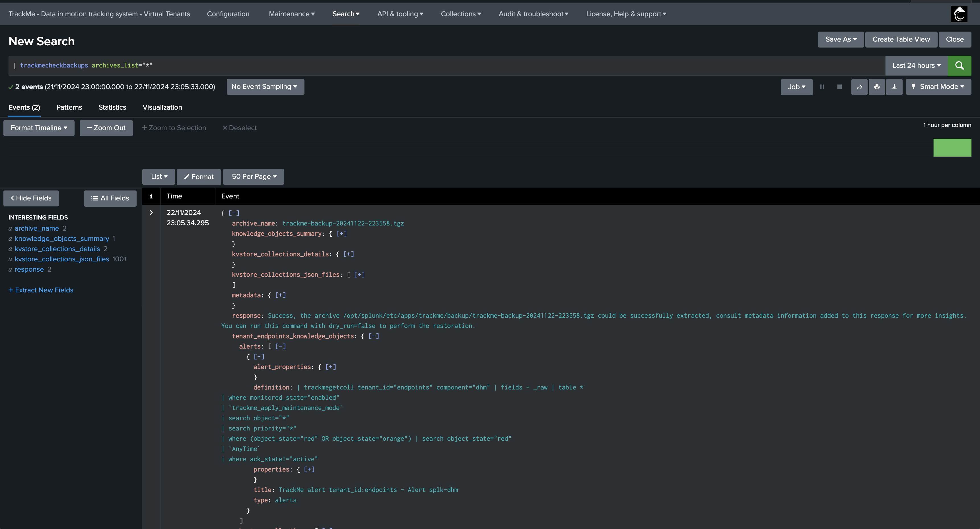Run search with the green magnifier button
This screenshot has width=980, height=529.
(x=959, y=65)
